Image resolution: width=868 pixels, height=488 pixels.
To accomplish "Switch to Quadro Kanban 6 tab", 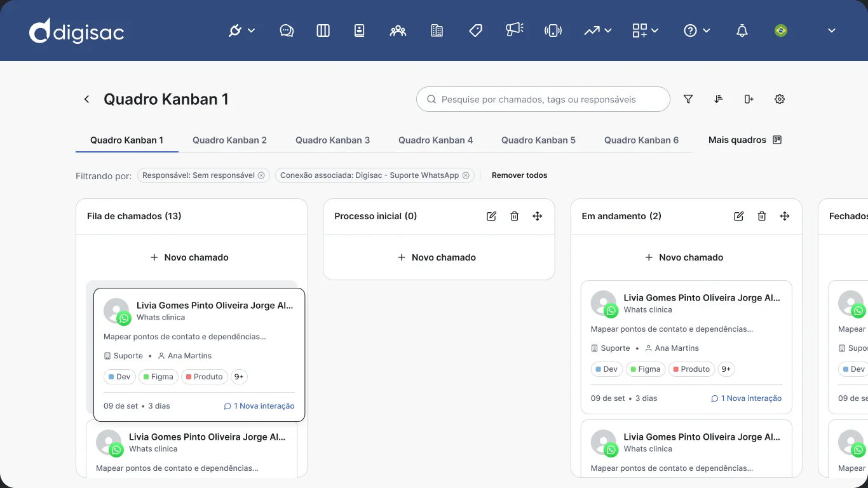I will [641, 140].
